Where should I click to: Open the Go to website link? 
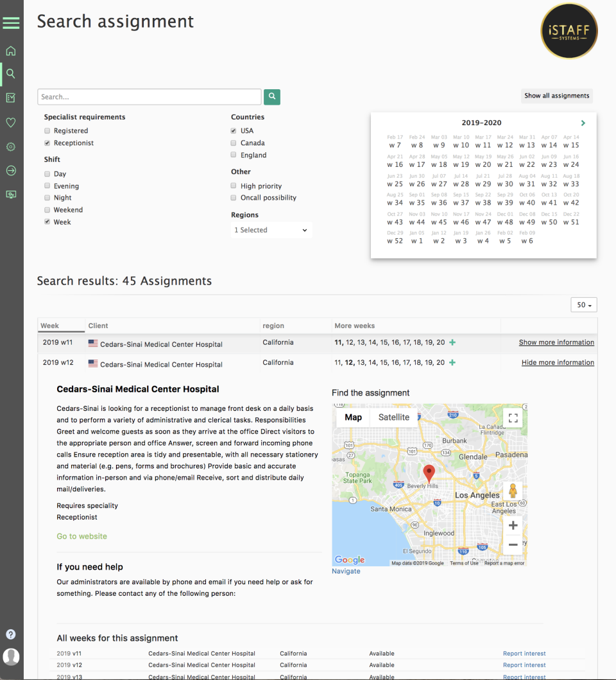81,536
